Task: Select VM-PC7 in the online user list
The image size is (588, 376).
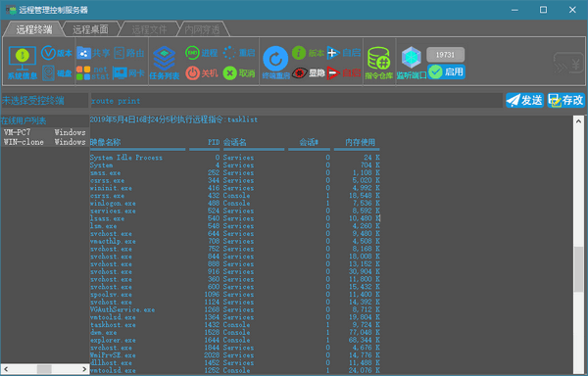Action: coord(45,132)
